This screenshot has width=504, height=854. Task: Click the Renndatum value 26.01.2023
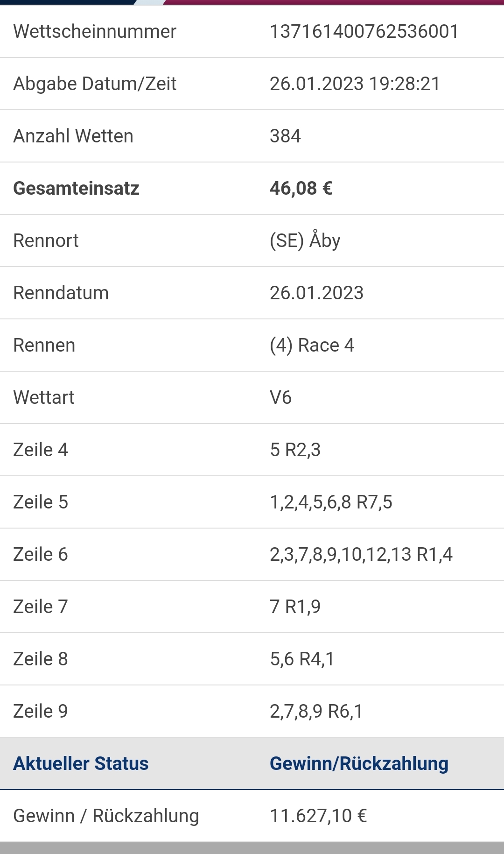tap(316, 293)
